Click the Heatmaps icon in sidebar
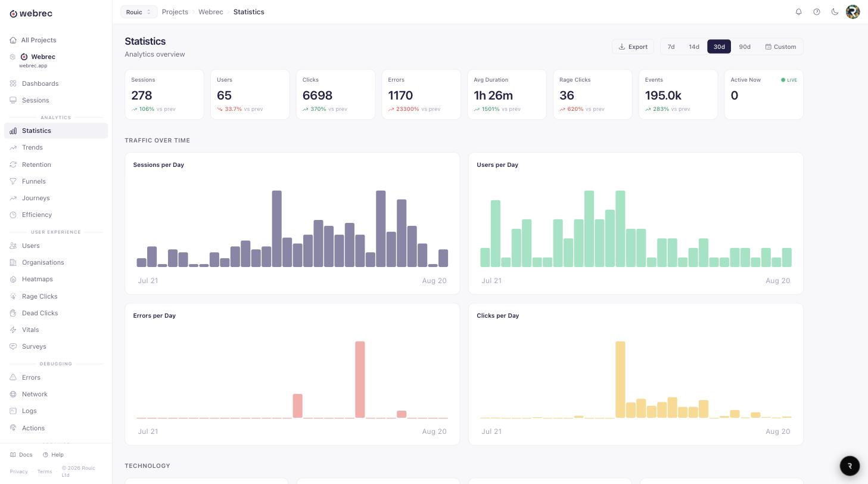This screenshot has width=868, height=484. tap(13, 279)
